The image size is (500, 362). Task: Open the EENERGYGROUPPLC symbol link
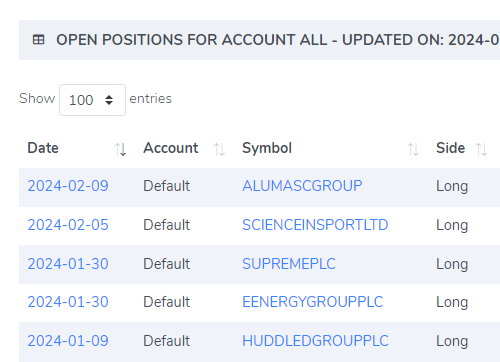313,302
